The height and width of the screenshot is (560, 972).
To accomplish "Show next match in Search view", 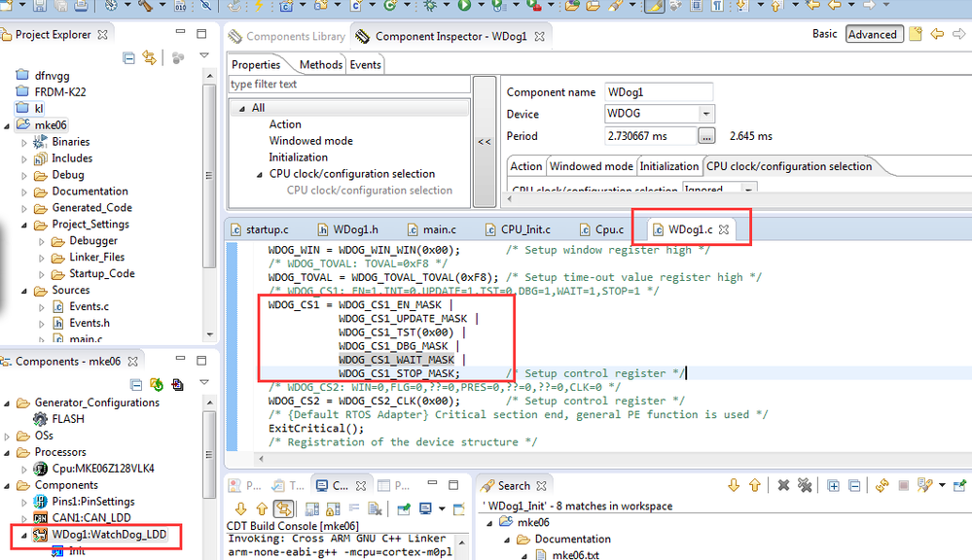I will pyautogui.click(x=734, y=486).
